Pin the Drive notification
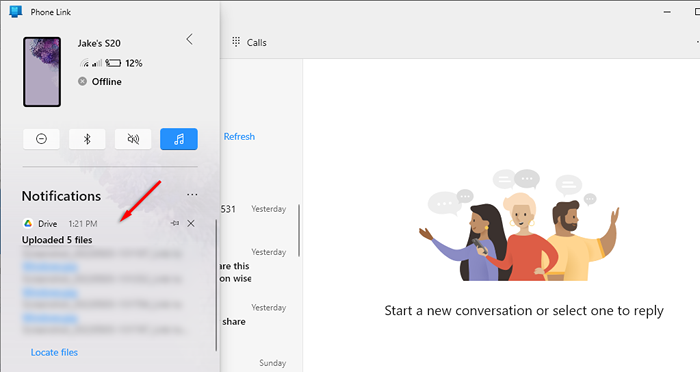Image resolution: width=700 pixels, height=372 pixels. click(x=175, y=223)
